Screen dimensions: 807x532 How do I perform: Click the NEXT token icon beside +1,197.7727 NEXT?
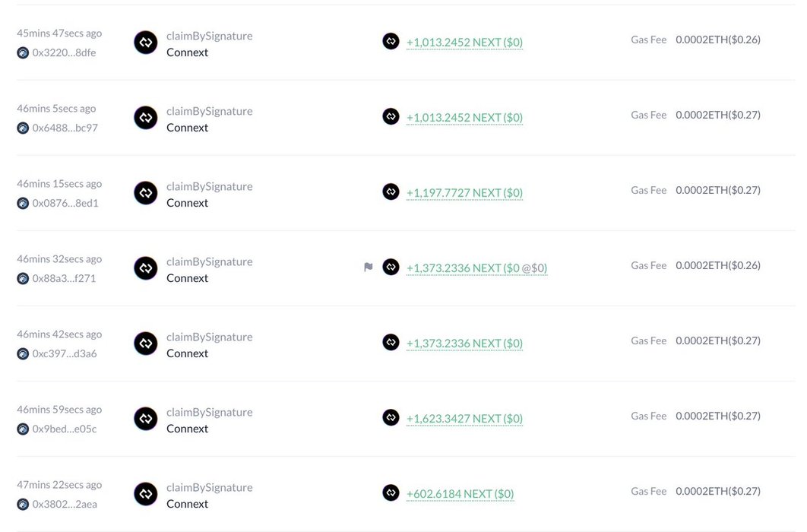point(391,192)
